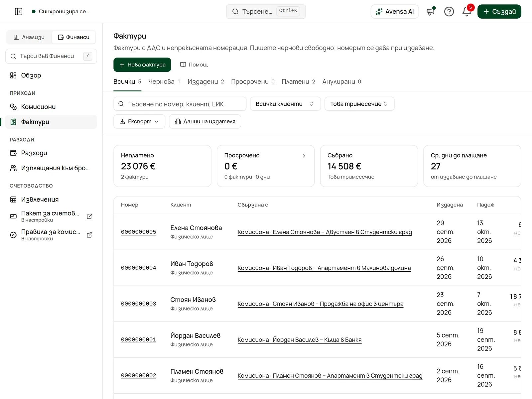Screen dimensions: 532x399
Task: Open Разходи in sidebar
Action: pyautogui.click(x=51, y=153)
